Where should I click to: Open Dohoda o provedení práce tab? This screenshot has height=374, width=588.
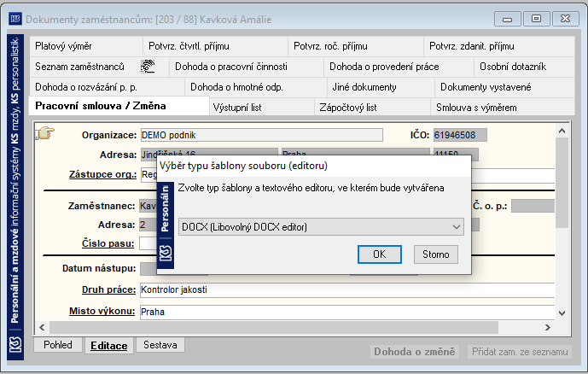click(399, 67)
